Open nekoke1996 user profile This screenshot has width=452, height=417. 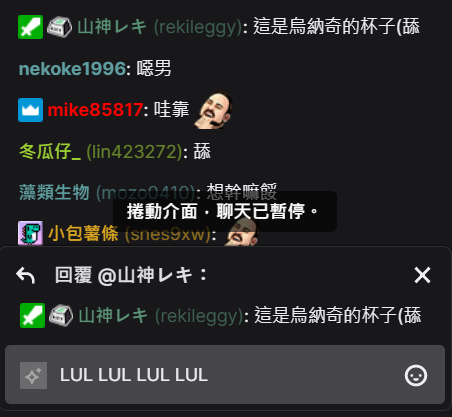tap(72, 69)
